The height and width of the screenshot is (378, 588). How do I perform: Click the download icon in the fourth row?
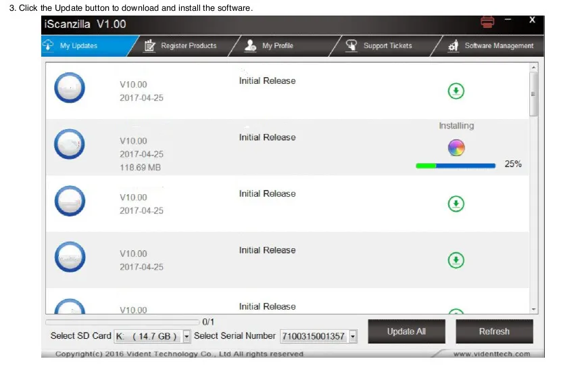[456, 260]
